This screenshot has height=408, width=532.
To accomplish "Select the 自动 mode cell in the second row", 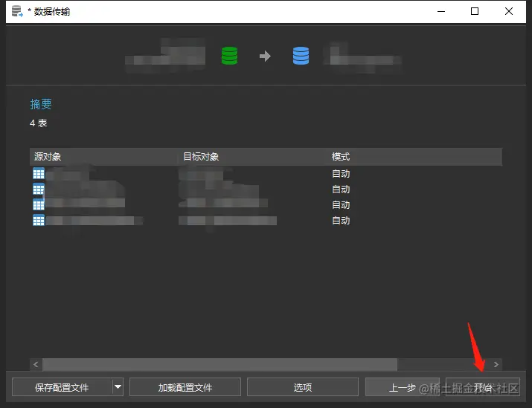I will coord(341,189).
